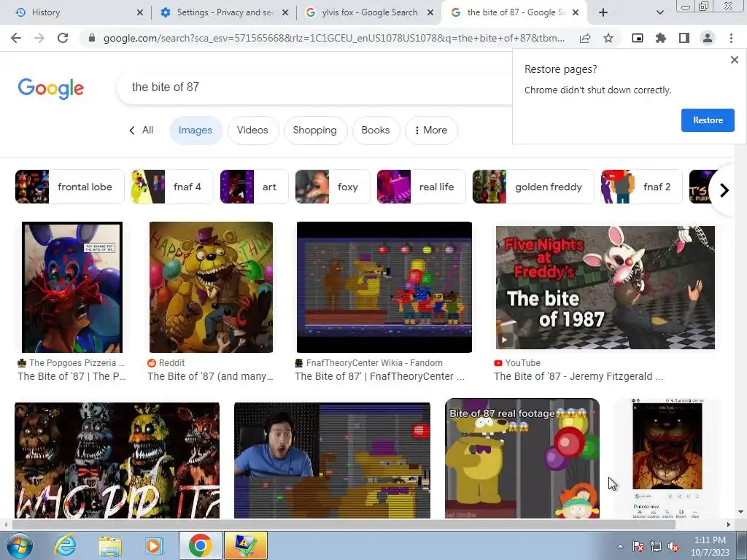Bookmark this tab with the star icon
Screen dimensions: 747x560
[608, 38]
